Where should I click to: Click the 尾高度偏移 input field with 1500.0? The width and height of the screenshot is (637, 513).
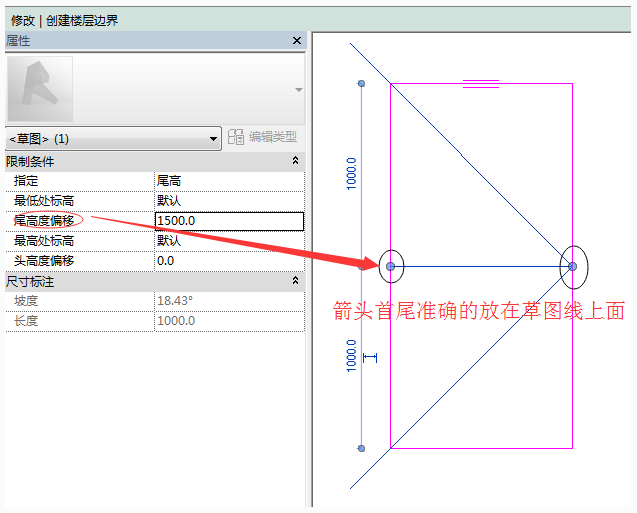229,221
